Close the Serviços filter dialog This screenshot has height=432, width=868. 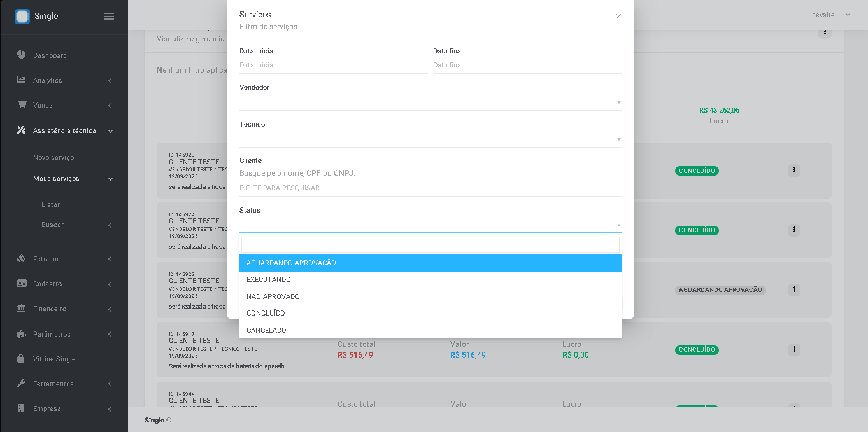(x=618, y=17)
